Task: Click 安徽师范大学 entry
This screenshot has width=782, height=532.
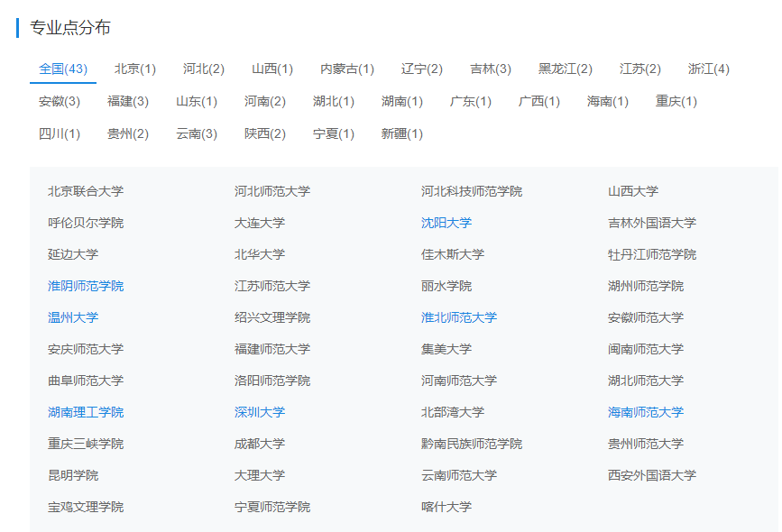Action: (x=646, y=317)
